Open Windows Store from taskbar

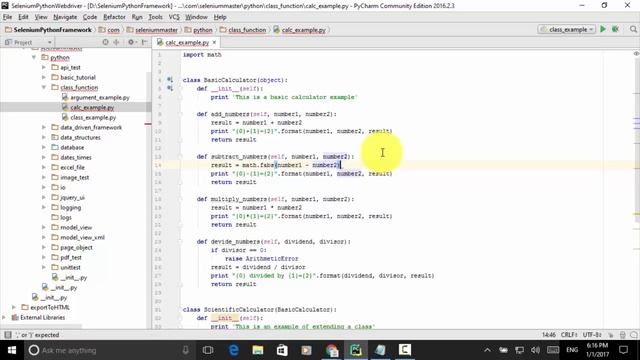tap(282, 350)
